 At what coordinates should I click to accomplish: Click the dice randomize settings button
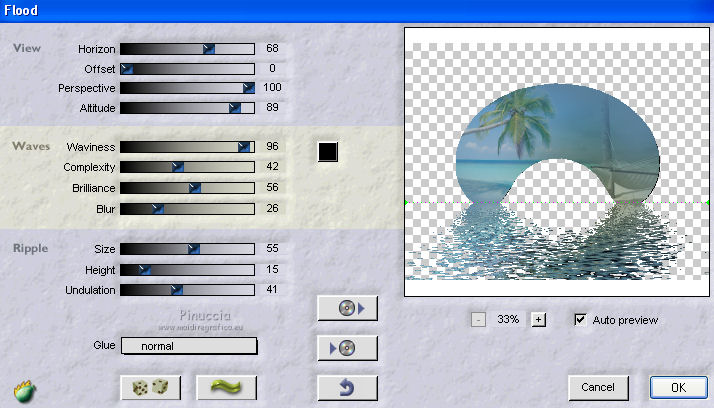point(150,388)
